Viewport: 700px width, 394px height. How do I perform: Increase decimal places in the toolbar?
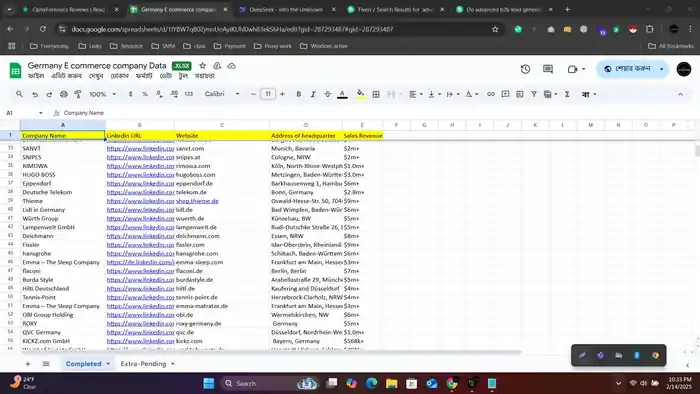(174, 94)
